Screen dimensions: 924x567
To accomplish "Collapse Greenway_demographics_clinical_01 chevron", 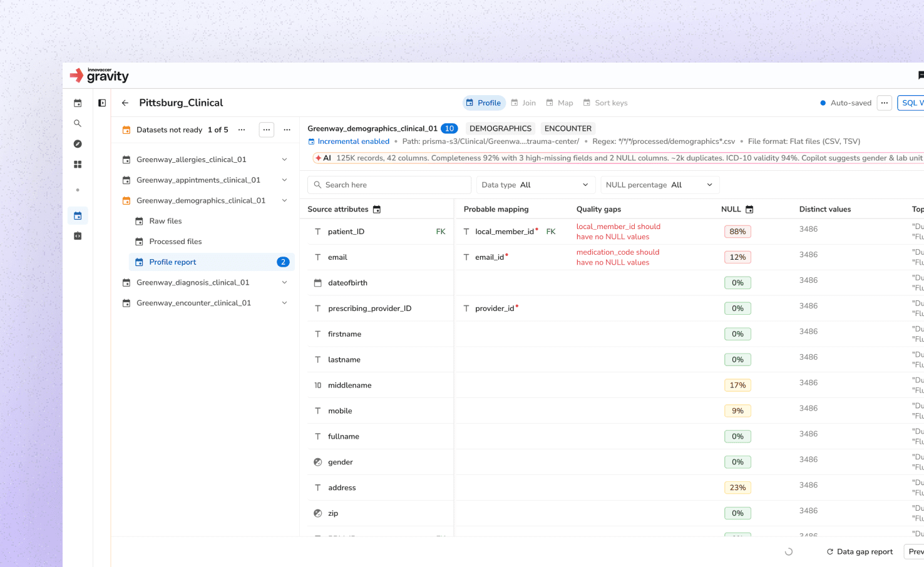I will click(x=284, y=201).
